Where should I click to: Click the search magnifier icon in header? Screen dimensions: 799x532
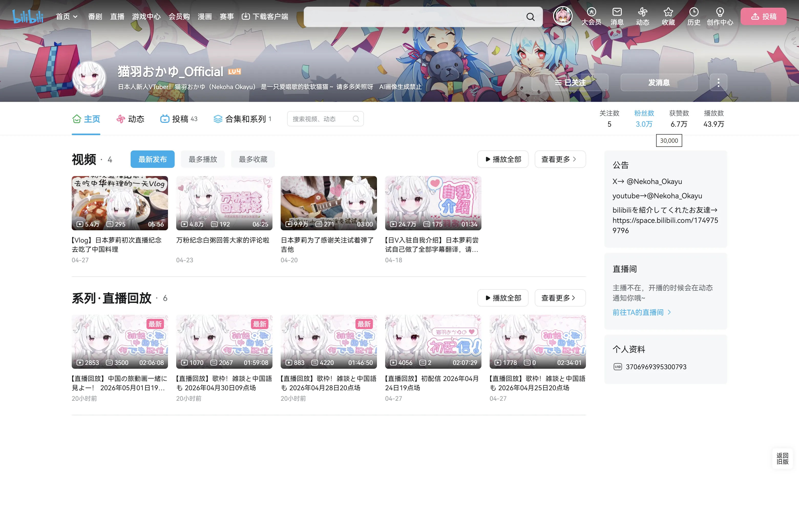click(x=530, y=17)
